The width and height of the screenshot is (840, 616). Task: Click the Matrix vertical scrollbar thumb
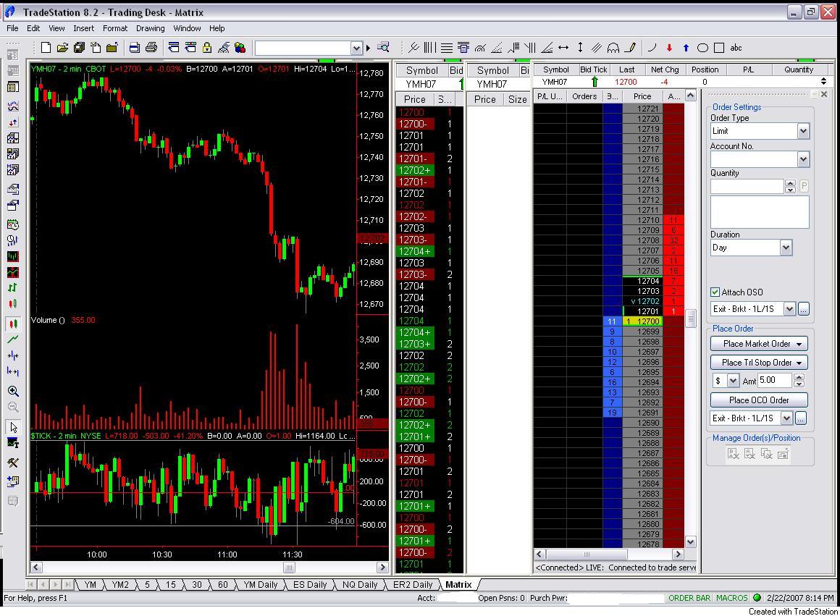pos(691,318)
